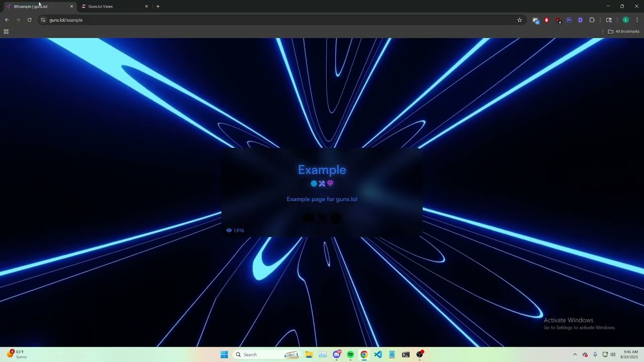Close the Guns.lol Views tab
Image resolution: width=644 pixels, height=362 pixels.
(146, 7)
